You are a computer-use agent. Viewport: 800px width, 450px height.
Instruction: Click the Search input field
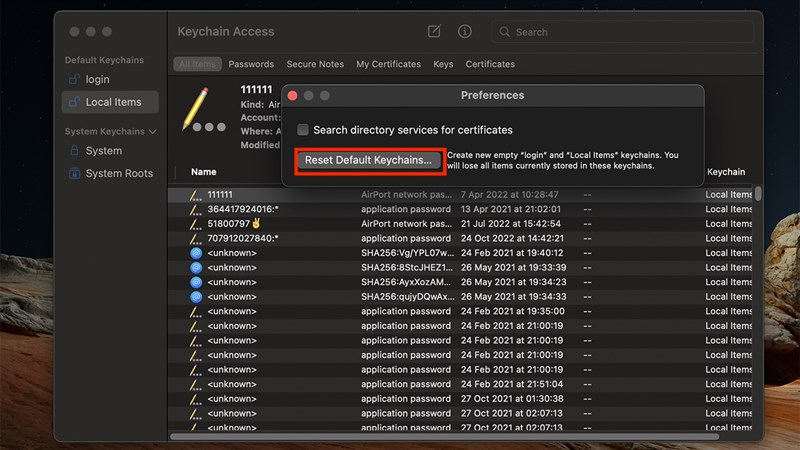click(630, 32)
